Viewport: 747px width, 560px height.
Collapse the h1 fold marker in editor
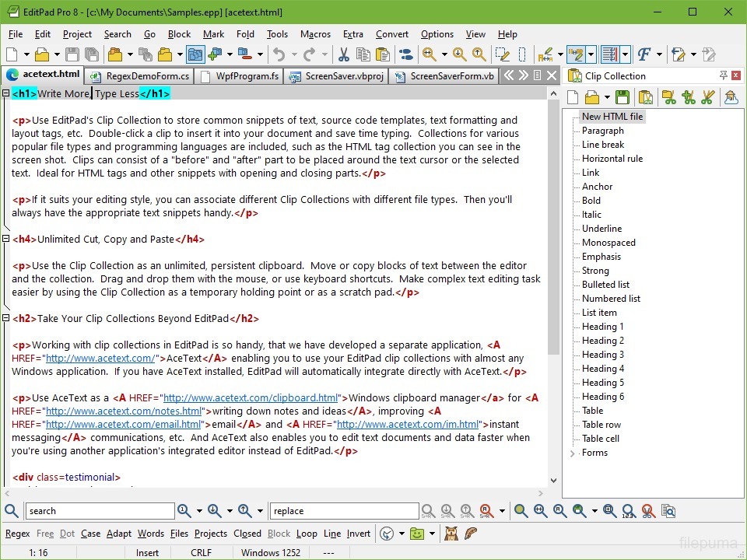pyautogui.click(x=6, y=93)
